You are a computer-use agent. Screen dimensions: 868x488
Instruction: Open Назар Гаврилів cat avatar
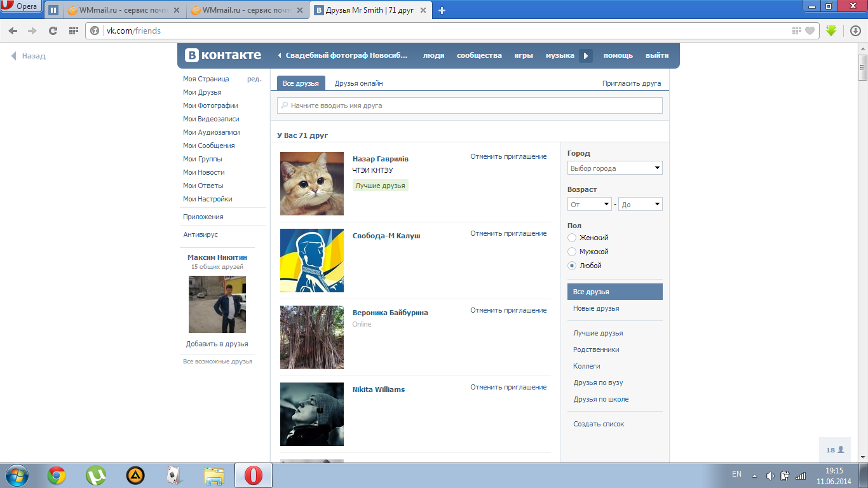pyautogui.click(x=312, y=184)
